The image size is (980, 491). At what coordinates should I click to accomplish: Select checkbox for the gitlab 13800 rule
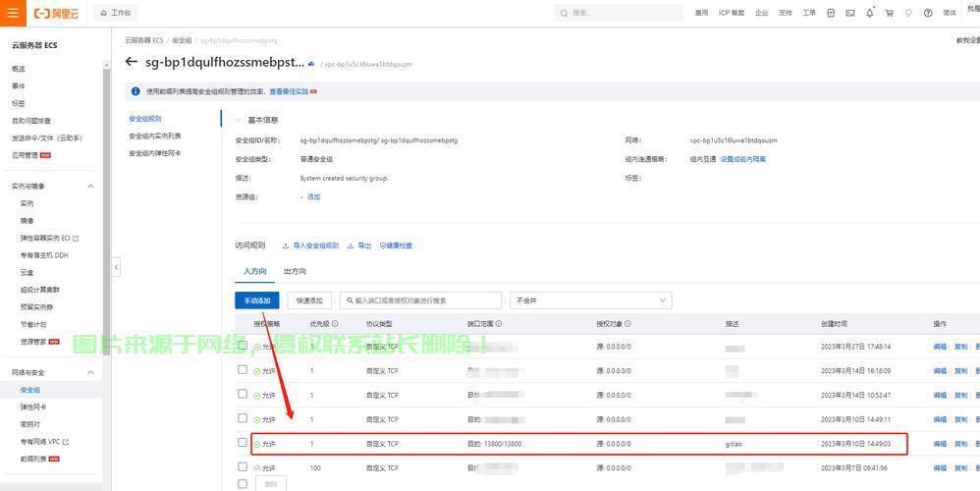tap(243, 442)
